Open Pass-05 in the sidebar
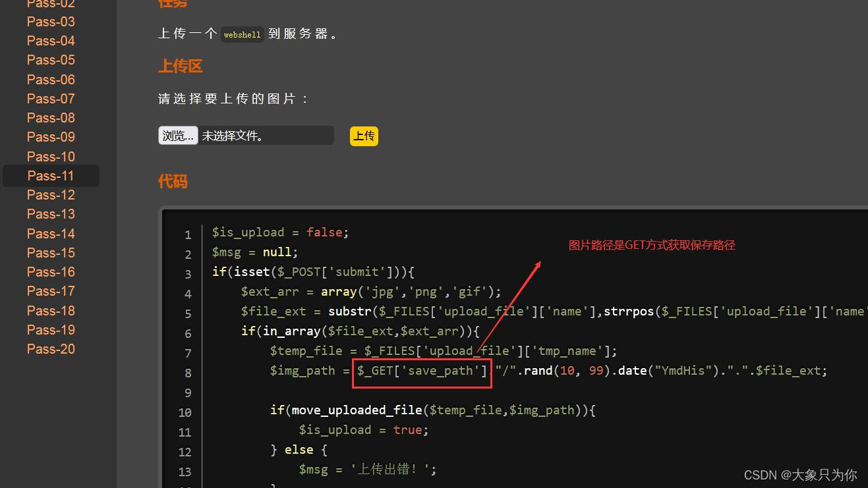The height and width of the screenshot is (488, 868). (x=51, y=60)
